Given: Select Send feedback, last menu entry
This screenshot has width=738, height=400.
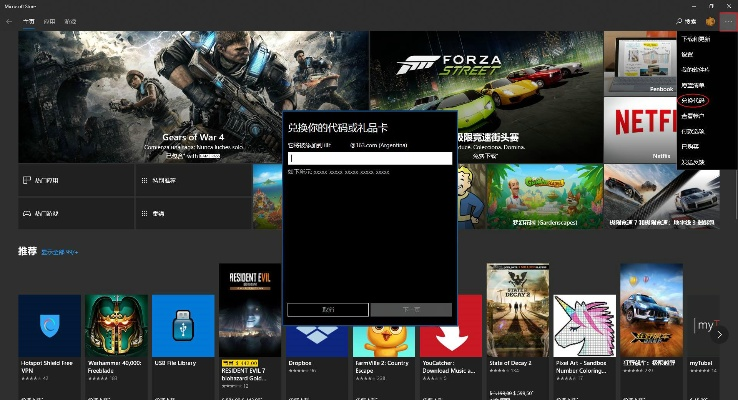Looking at the screenshot, I should pyautogui.click(x=693, y=162).
